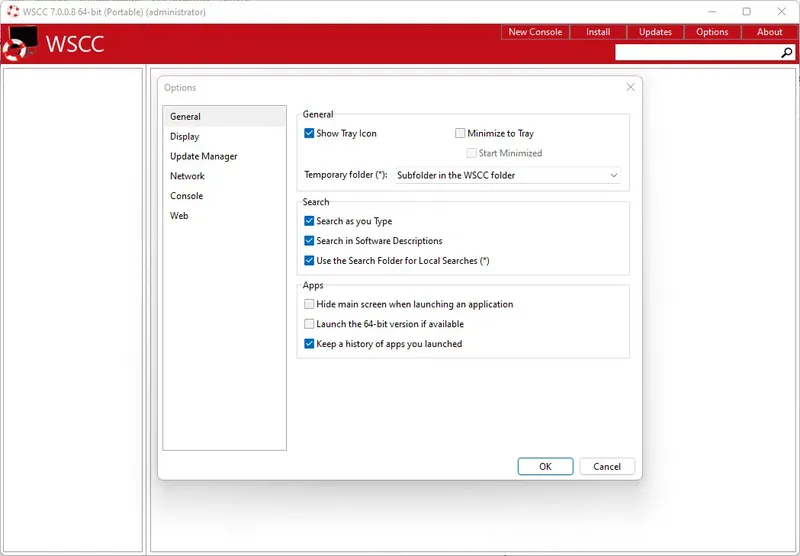This screenshot has height=556, width=800.
Task: Close the Options dialog with X
Action: [631, 87]
